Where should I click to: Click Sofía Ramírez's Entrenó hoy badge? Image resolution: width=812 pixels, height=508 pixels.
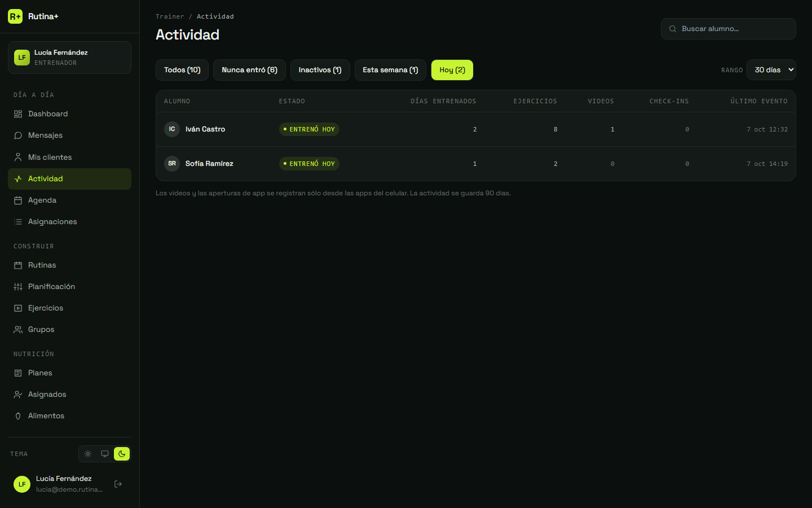[x=309, y=164]
